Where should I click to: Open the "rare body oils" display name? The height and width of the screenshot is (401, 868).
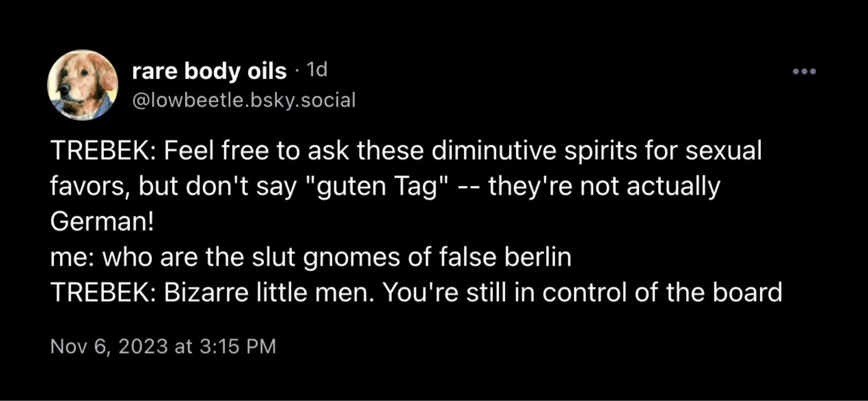pos(209,71)
